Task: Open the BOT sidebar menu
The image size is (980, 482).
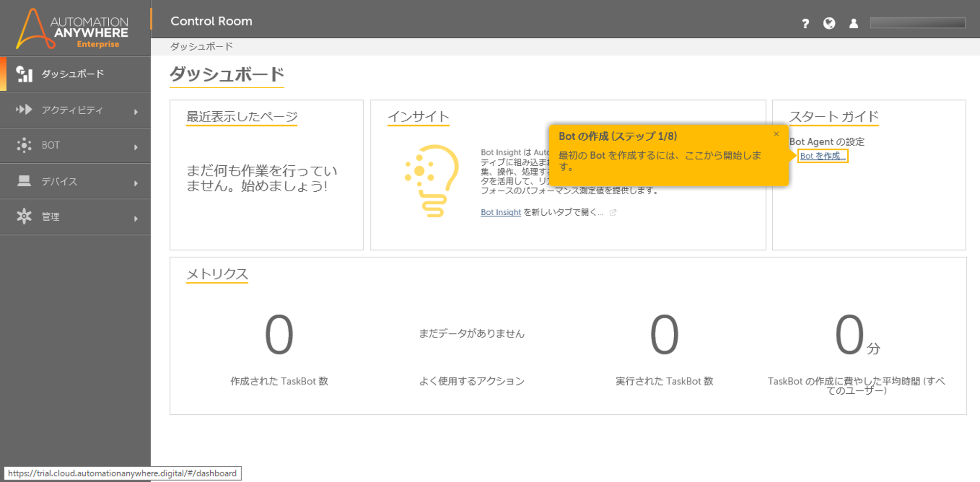Action: pyautogui.click(x=75, y=146)
